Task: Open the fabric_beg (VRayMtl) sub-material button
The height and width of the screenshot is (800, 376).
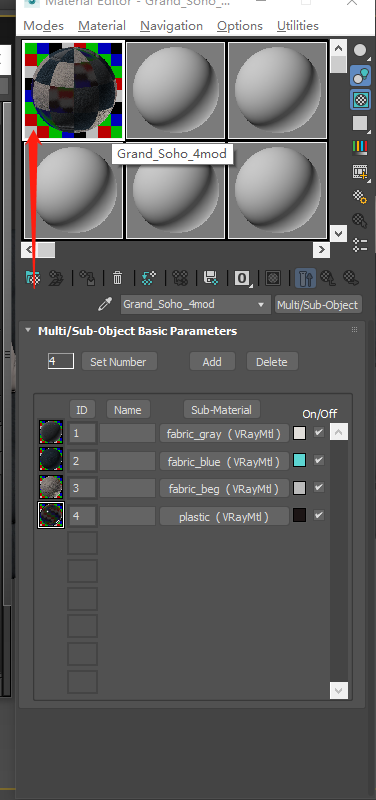Action: 224,489
